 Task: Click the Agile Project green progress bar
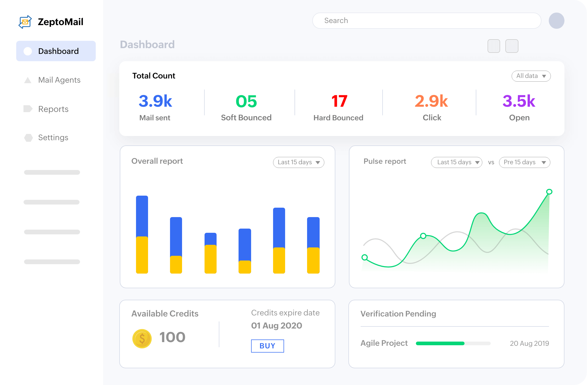pyautogui.click(x=440, y=343)
